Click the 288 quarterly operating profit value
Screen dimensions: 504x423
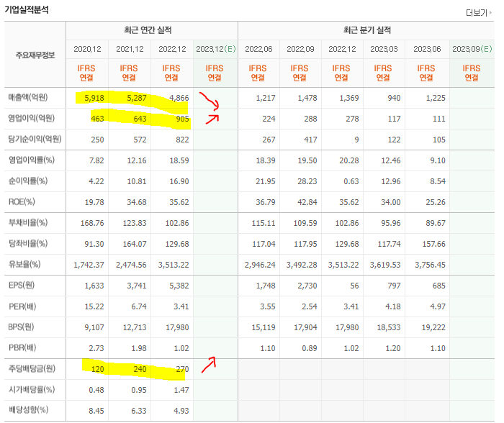pos(311,119)
